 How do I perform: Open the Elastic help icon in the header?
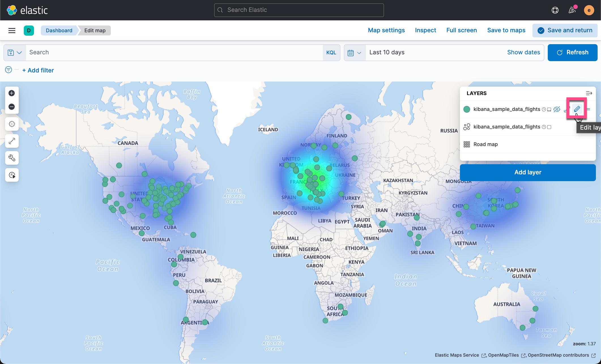tap(555, 10)
